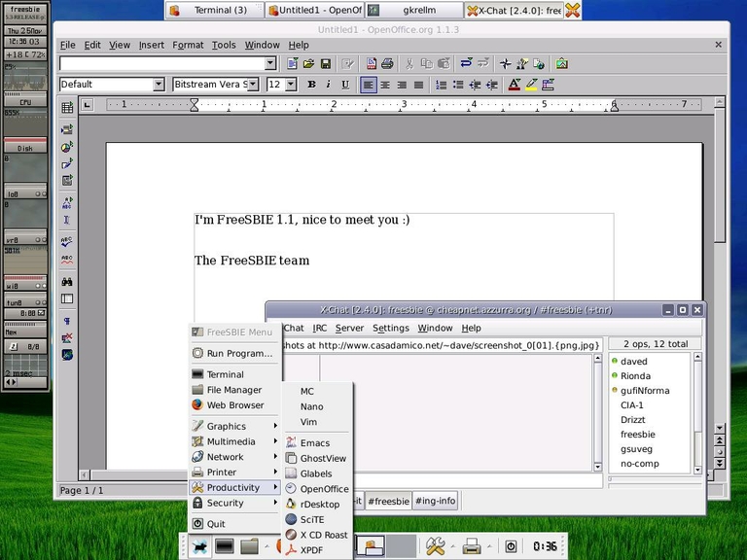Click the Find binoculars icon

(67, 282)
